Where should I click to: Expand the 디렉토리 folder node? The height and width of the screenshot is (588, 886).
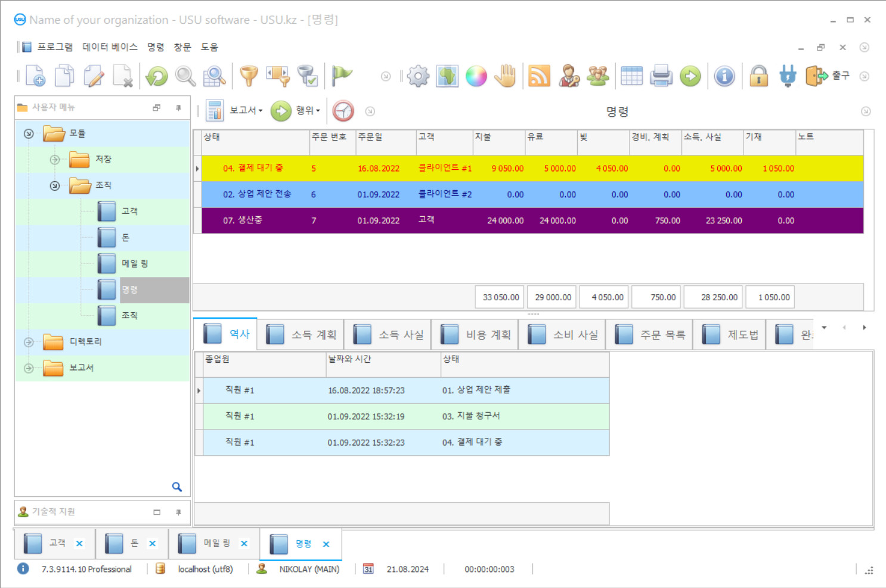coord(29,342)
